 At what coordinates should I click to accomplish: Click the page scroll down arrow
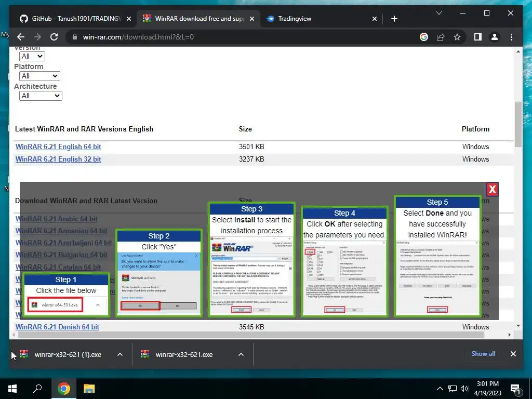pyautogui.click(x=518, y=326)
